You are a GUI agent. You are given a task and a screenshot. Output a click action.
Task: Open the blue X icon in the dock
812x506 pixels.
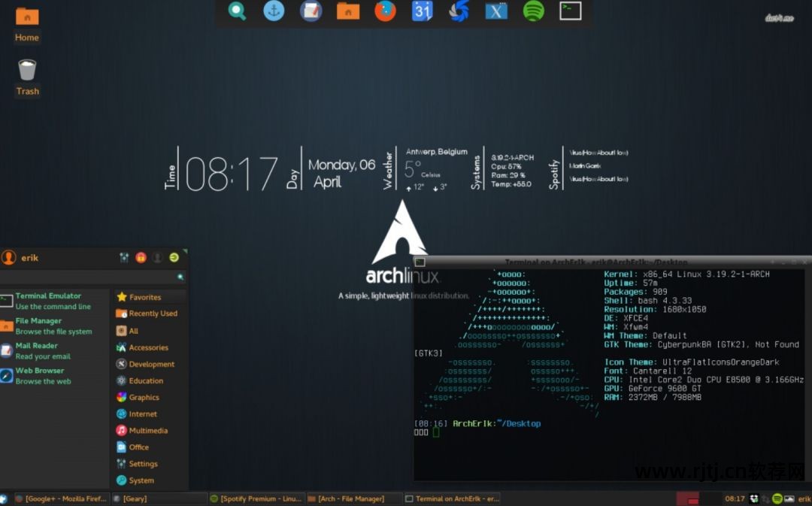[x=496, y=11]
